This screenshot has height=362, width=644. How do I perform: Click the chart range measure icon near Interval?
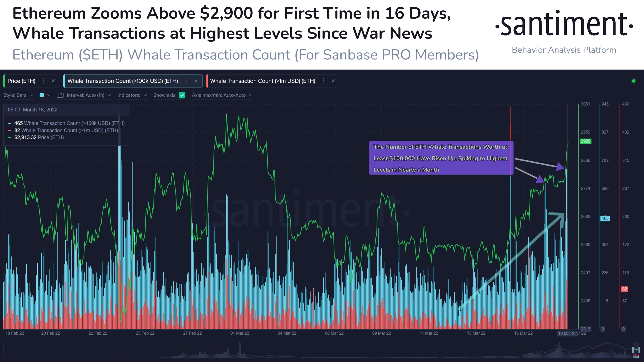(60, 95)
